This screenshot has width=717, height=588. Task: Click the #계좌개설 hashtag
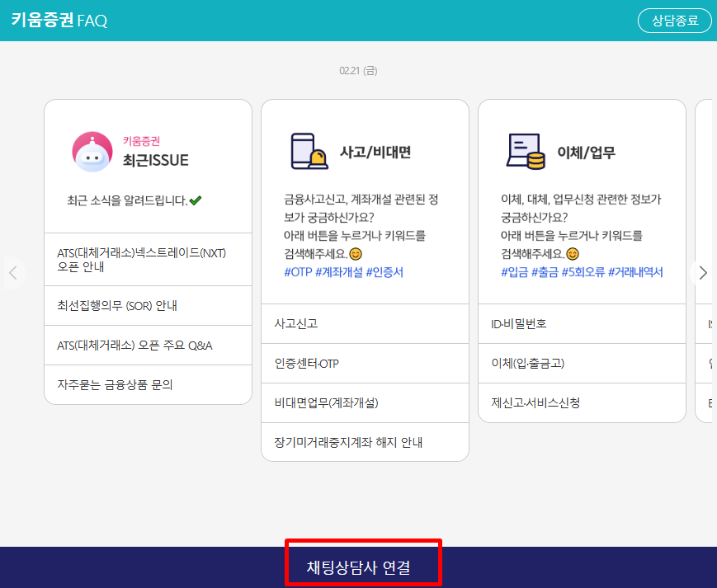coord(339,272)
